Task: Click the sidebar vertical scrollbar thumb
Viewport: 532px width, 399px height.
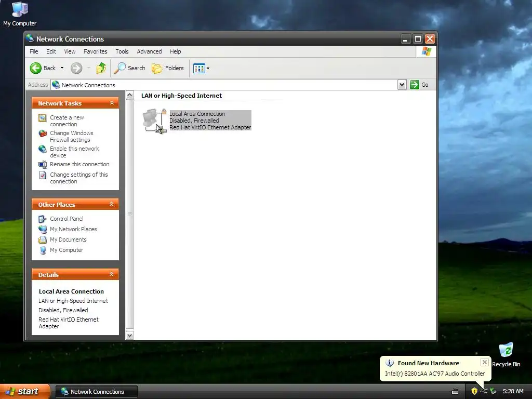Action: pyautogui.click(x=129, y=214)
